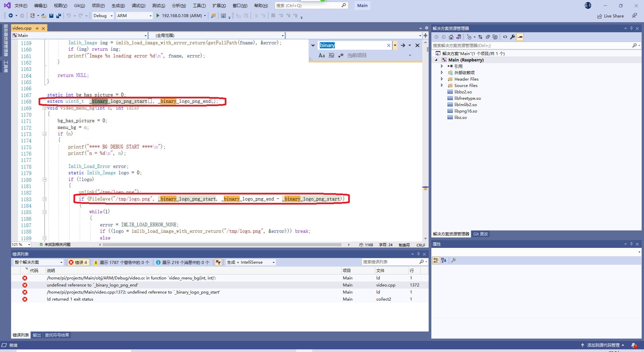Image resolution: width=644 pixels, height=352 pixels.
Task: Open the 工具(T) menu
Action: (x=199, y=5)
